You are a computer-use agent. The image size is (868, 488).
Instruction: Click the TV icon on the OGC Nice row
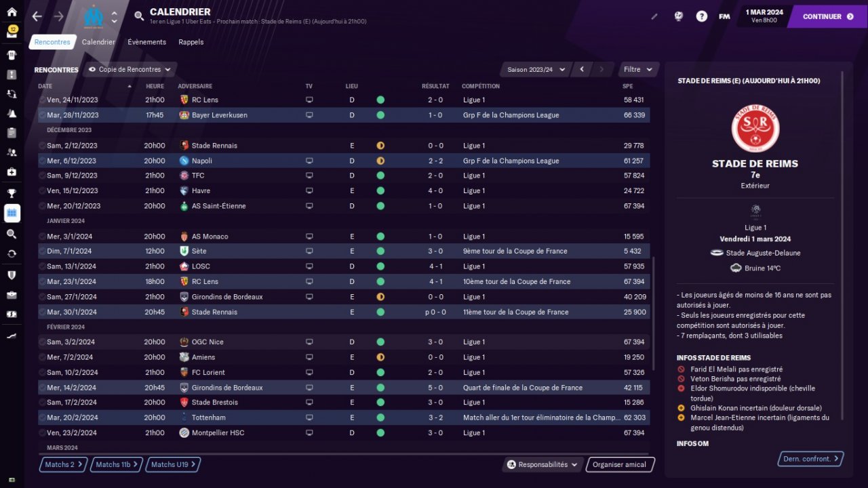pyautogui.click(x=309, y=342)
